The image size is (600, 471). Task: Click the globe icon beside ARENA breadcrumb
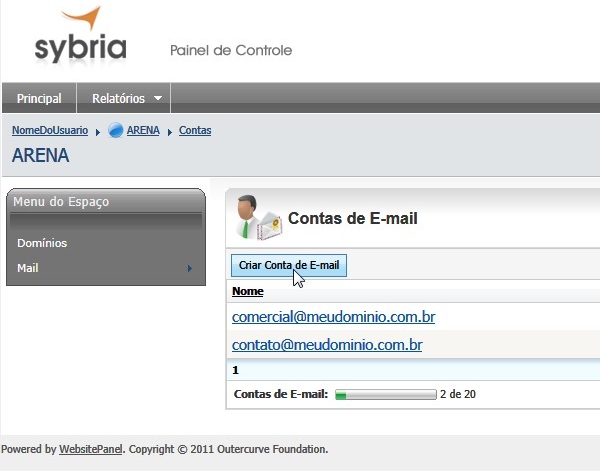point(115,131)
